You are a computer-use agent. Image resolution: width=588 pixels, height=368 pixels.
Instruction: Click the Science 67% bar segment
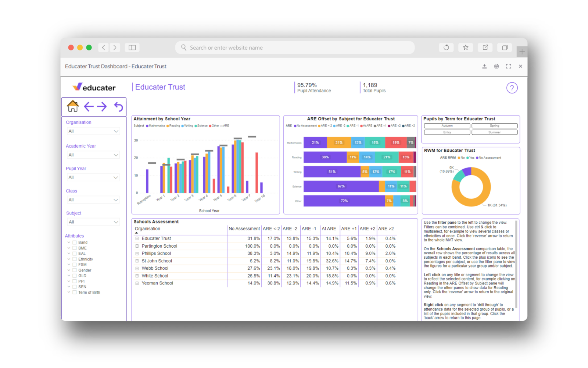341,186
